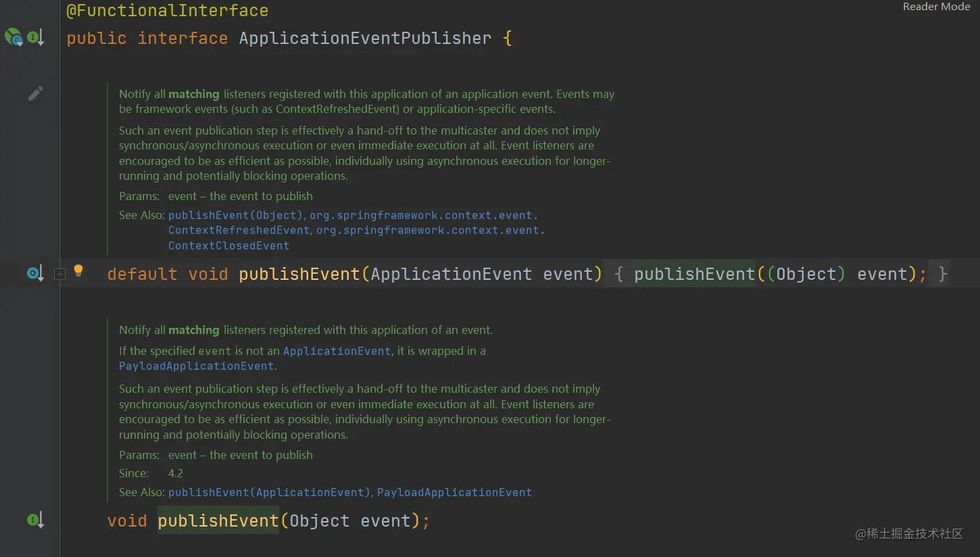Image resolution: width=980 pixels, height=557 pixels.
Task: Click 'ApplicationEvent event' parameter in default method
Action: [481, 274]
